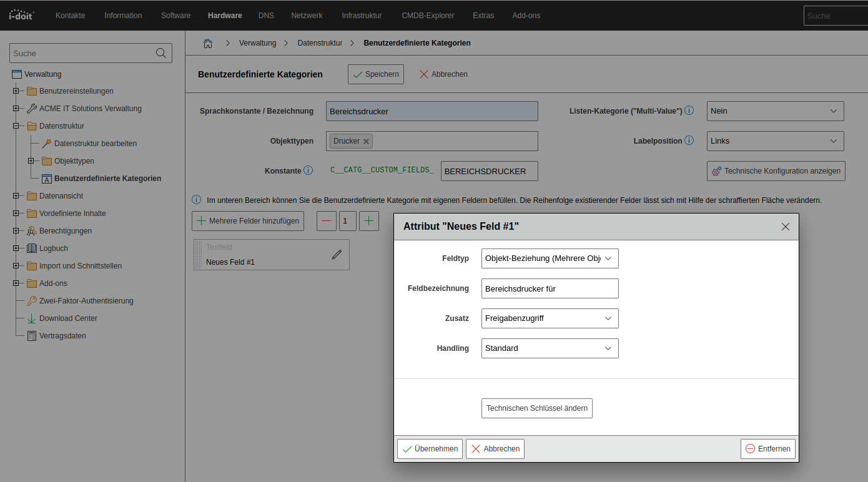Open the CMDB-Explorer menu
Viewport: 868px width, 482px height.
[428, 16]
